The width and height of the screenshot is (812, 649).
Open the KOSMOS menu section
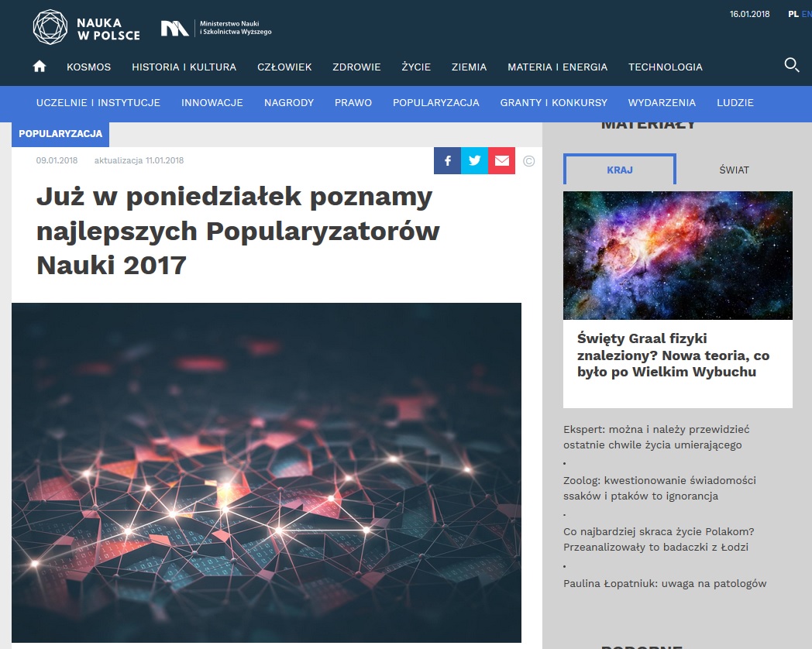[x=88, y=67]
